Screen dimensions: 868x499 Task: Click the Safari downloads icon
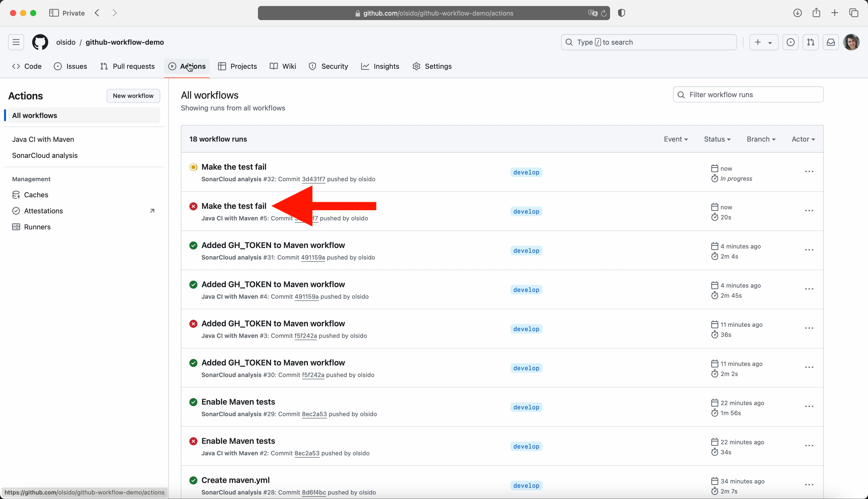(797, 13)
